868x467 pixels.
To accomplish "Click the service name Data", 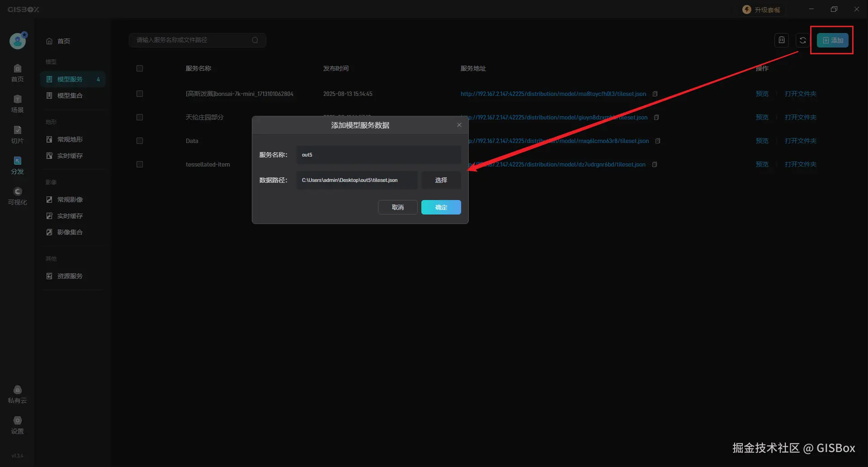I will coord(192,141).
